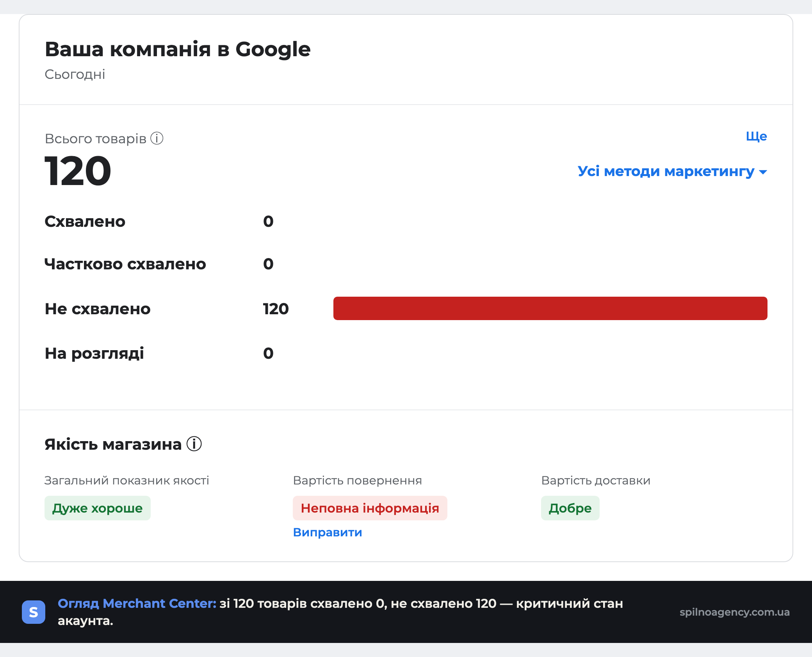Click the Дуже хороше quality badge
The image size is (812, 657).
coord(98,508)
